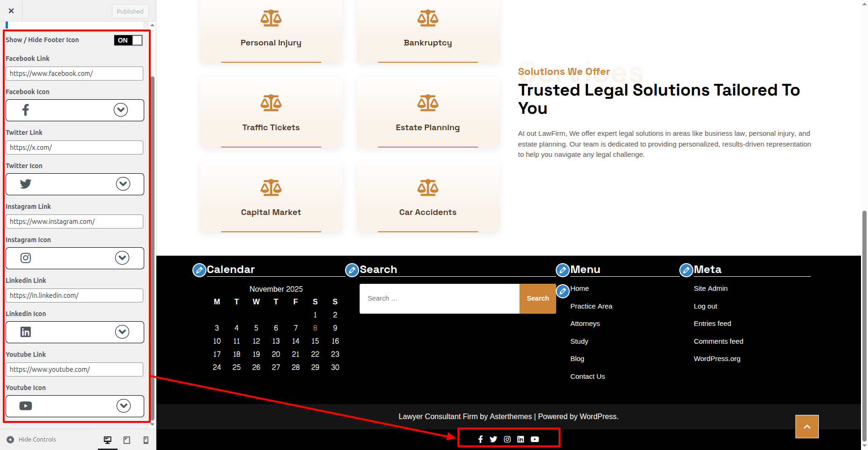Click the Hide Controls button
This screenshot has width=868, height=450.
[31, 440]
